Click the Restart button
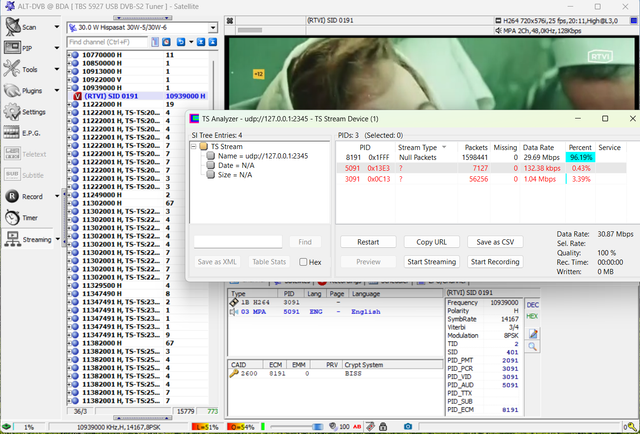Image resolution: width=640 pixels, height=434 pixels. tap(368, 242)
